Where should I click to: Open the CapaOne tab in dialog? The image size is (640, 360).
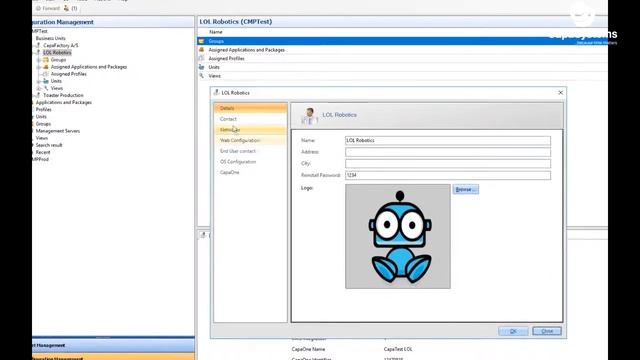click(250, 172)
